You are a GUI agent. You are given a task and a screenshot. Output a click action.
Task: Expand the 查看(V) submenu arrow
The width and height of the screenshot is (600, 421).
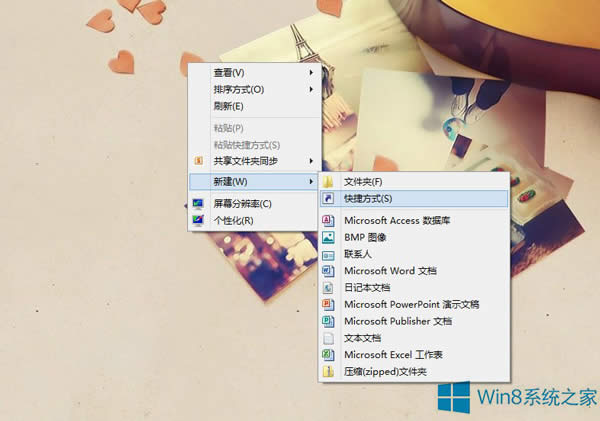click(x=311, y=72)
